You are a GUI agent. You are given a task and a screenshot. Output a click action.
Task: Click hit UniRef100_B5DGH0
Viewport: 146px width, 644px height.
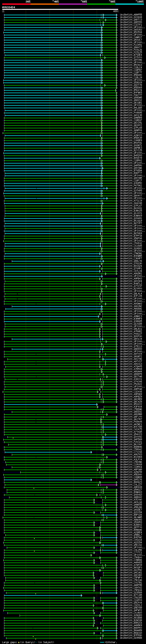[x=131, y=75]
